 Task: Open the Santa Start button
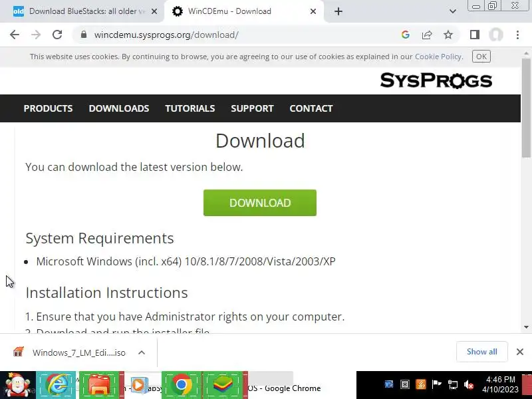[18, 385]
